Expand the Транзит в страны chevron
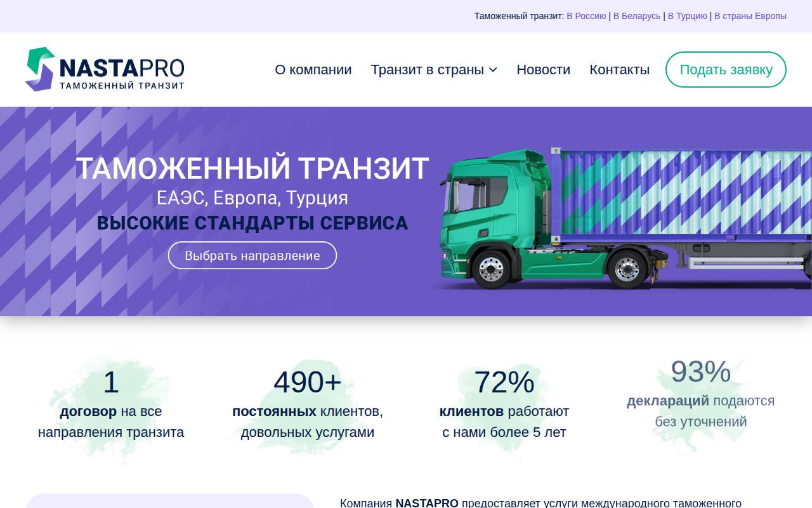The image size is (812, 508). point(493,70)
